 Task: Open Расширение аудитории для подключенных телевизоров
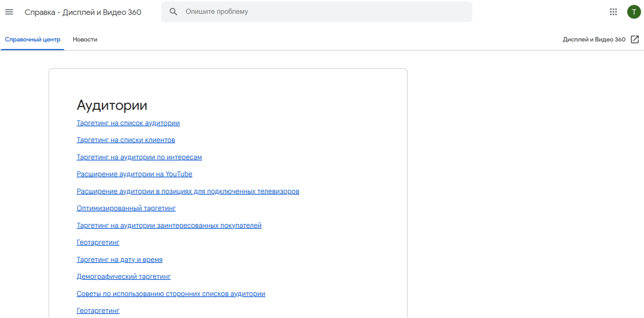[x=188, y=191]
